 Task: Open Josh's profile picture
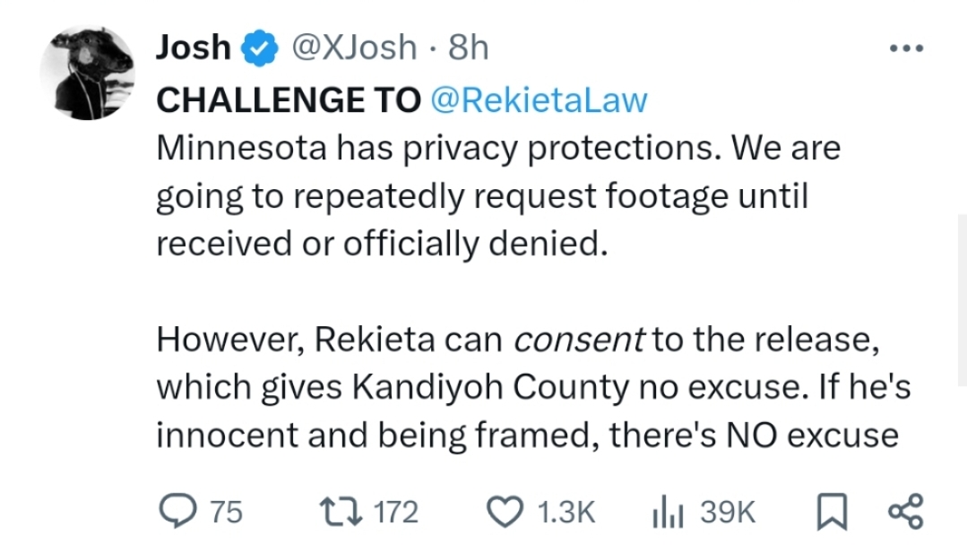87,72
